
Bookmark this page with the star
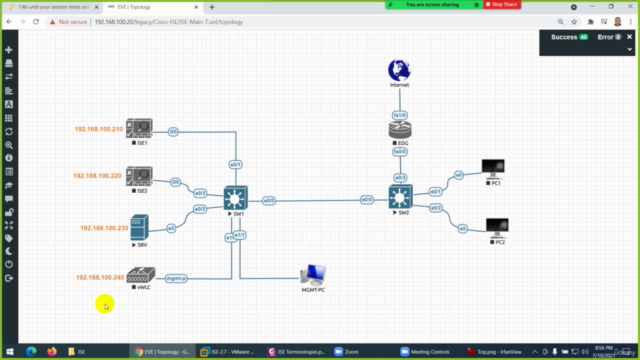[x=574, y=22]
